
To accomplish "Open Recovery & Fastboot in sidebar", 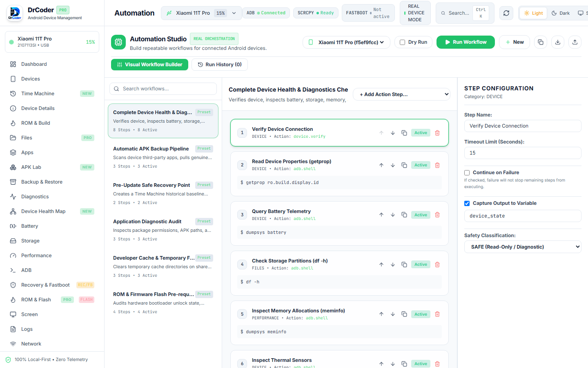I will 52,285.
